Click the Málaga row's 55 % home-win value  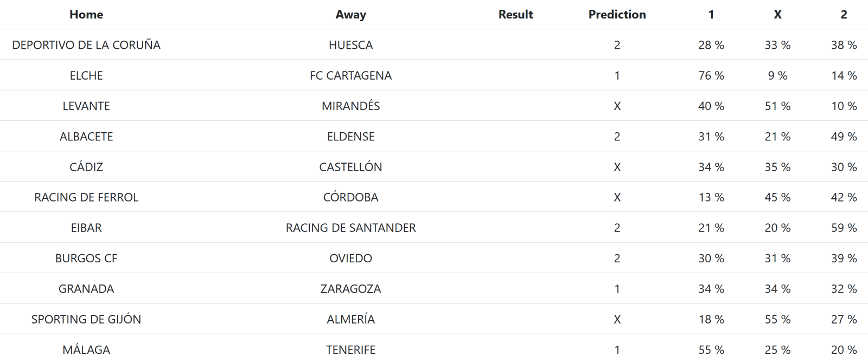711,350
